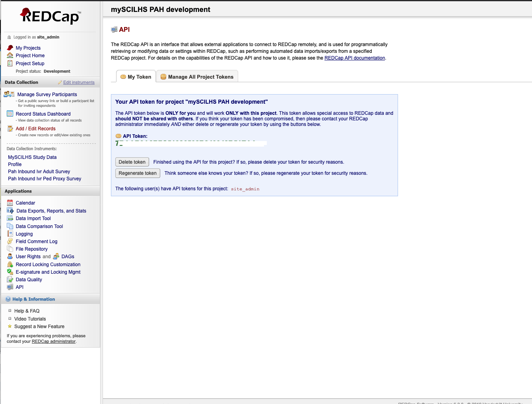Viewport: 532px width, 404px height.
Task: Open Pah Inbound Ivr Adult Survey instrument
Action: [39, 172]
